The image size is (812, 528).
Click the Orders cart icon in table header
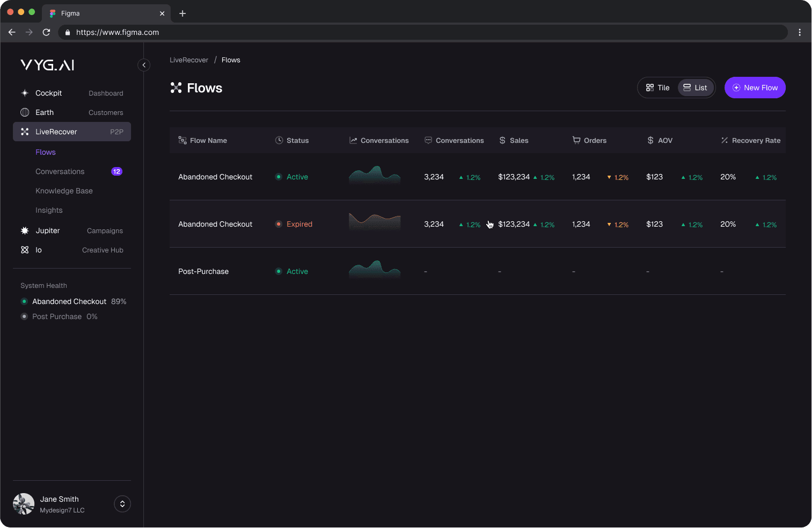click(x=576, y=140)
